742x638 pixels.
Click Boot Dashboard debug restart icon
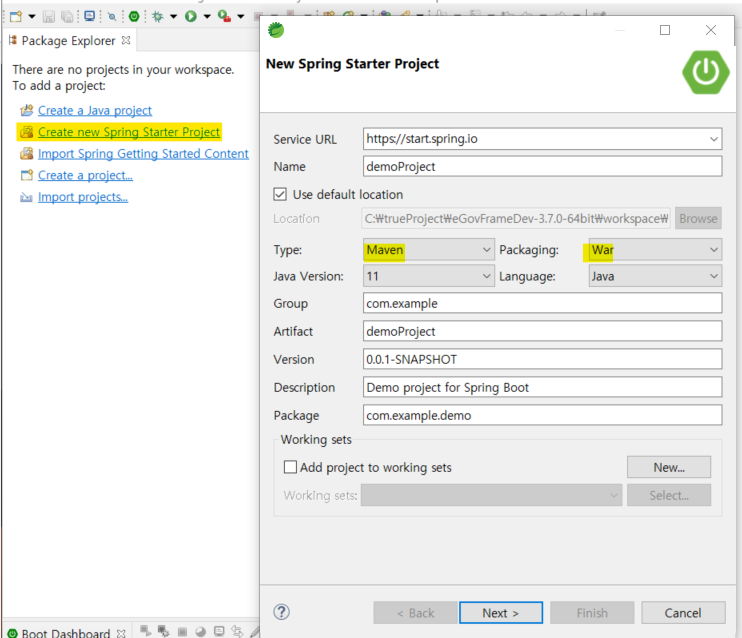[164, 631]
